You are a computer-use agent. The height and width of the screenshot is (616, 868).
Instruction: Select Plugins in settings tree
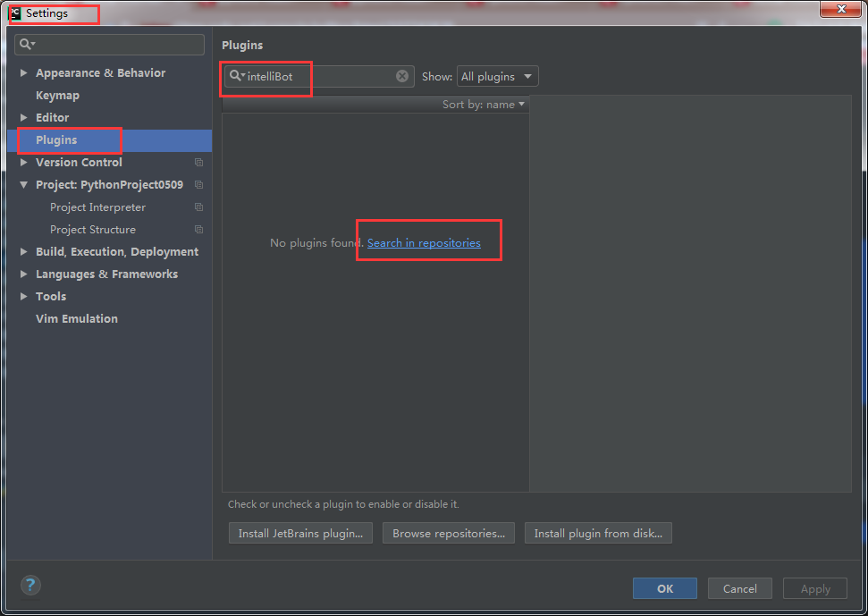tap(56, 140)
